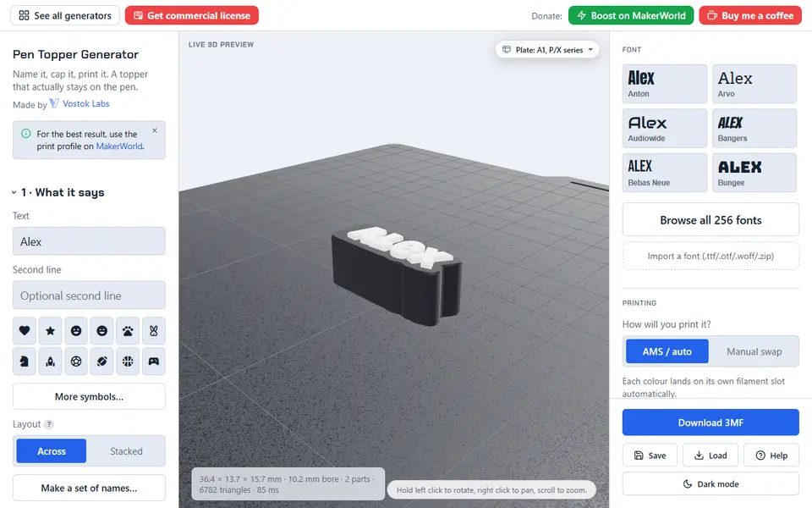The width and height of the screenshot is (812, 508).
Task: Click the FONT section label
Action: point(632,50)
